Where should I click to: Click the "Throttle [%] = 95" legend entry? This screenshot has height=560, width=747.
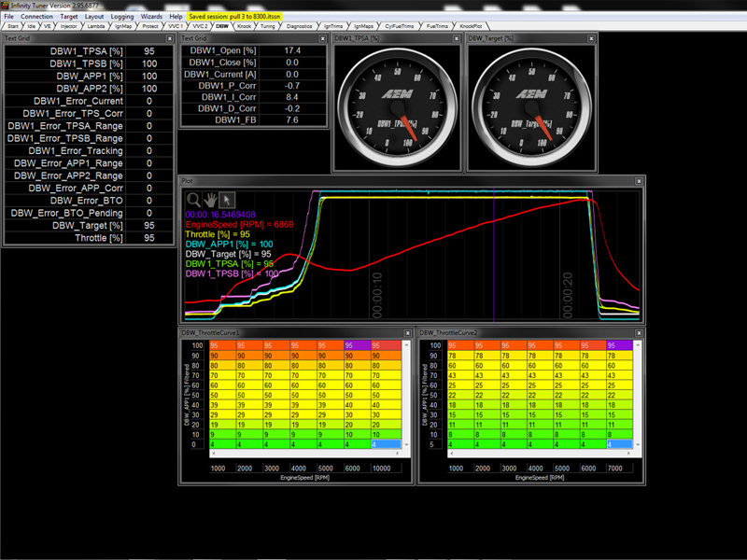218,234
